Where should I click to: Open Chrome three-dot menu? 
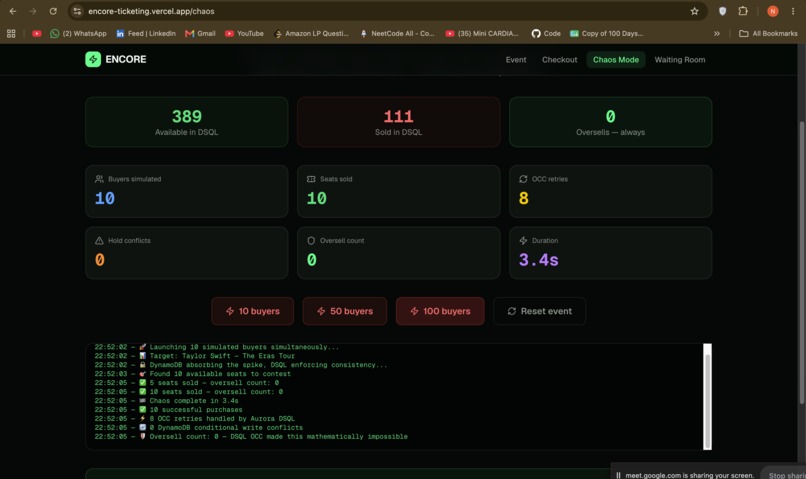793,11
